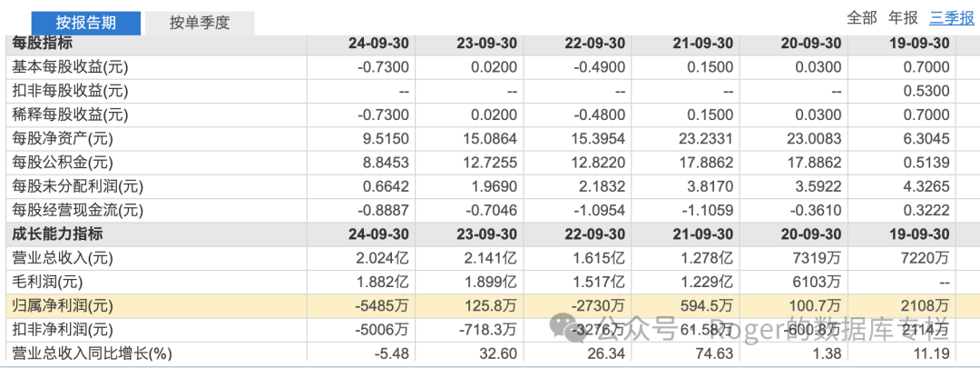
Task: Click the 毛利润(元) row label
Action: coord(49,281)
